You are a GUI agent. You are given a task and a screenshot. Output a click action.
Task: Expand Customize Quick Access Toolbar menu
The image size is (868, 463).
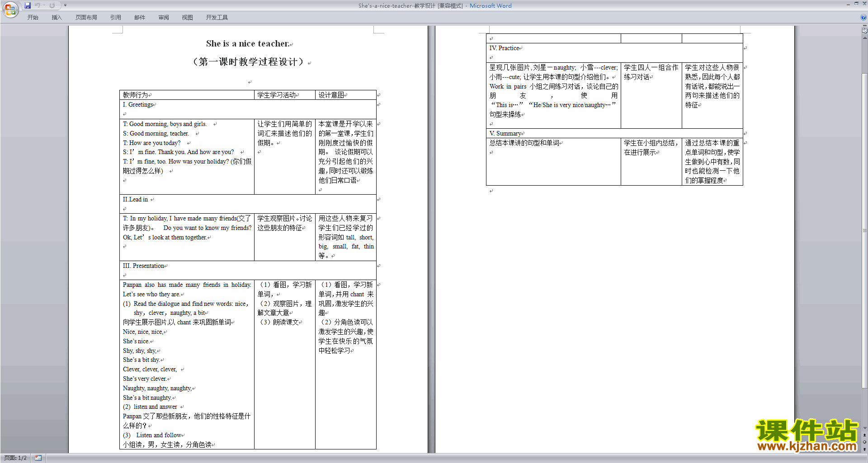click(65, 5)
